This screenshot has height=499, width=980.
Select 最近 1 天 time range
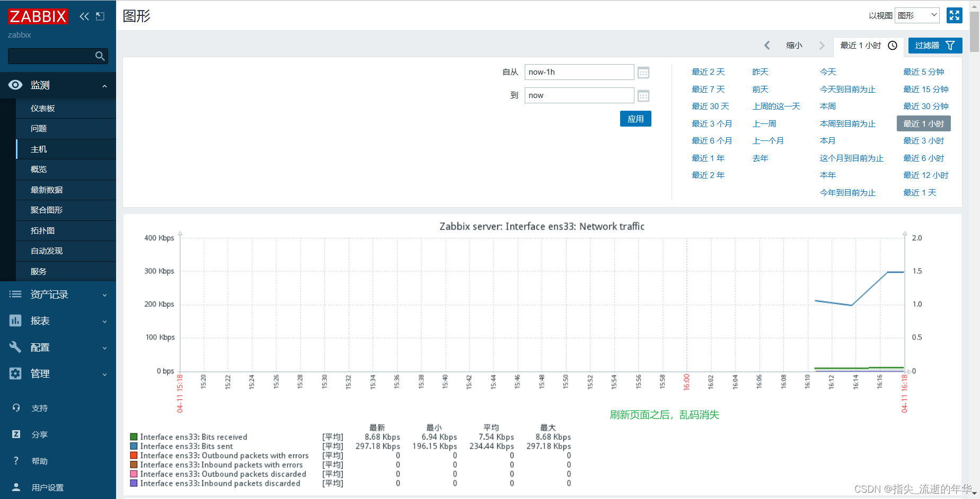[920, 193]
